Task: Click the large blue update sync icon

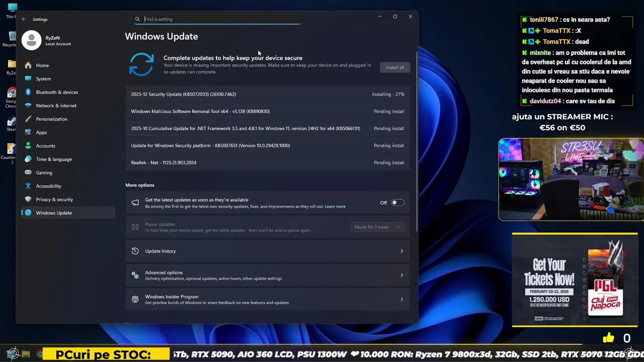Action: tap(141, 64)
